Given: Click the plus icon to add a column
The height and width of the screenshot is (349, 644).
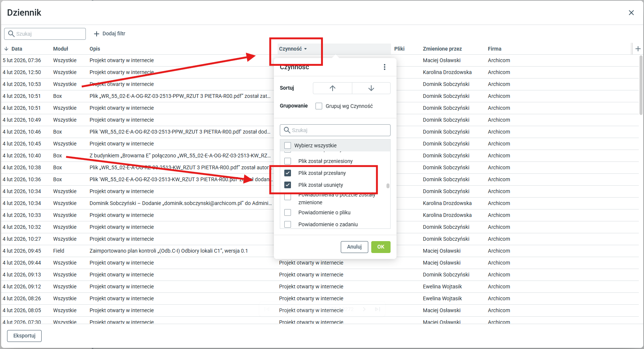Looking at the screenshot, I should pos(638,49).
